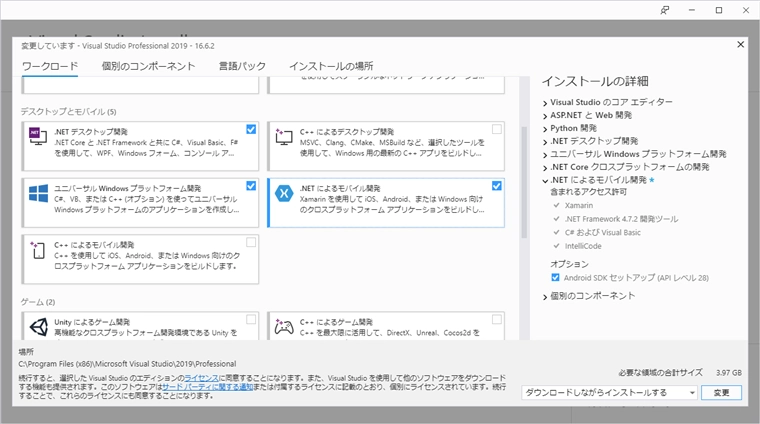Uncheck .NET によるモバイル開発 workload checkbox
Image resolution: width=760 pixels, height=424 pixels.
pyautogui.click(x=497, y=186)
